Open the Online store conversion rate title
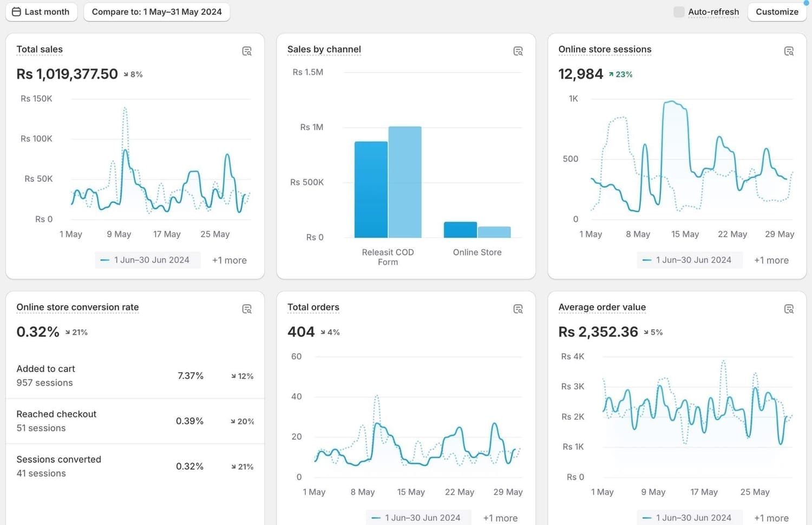812x525 pixels. [77, 307]
